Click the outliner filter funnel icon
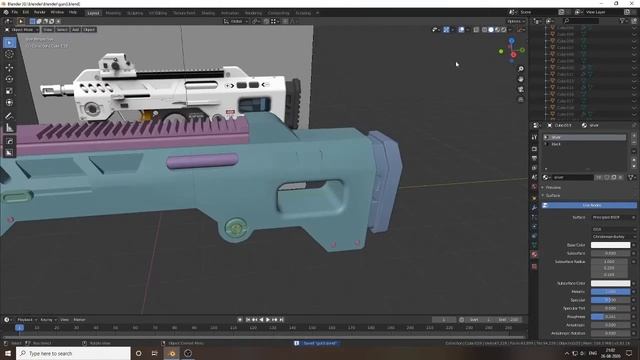Image resolution: width=640 pixels, height=360 pixels. 622,20
